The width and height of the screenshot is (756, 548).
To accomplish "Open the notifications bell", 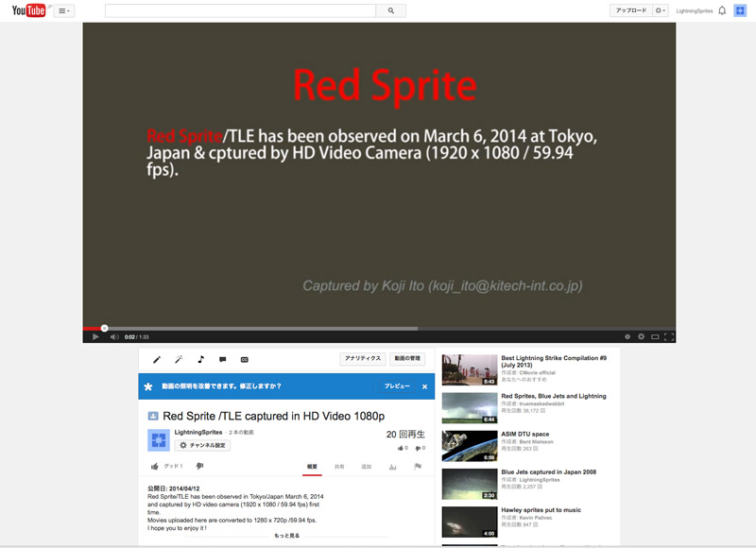I will coord(722,10).
